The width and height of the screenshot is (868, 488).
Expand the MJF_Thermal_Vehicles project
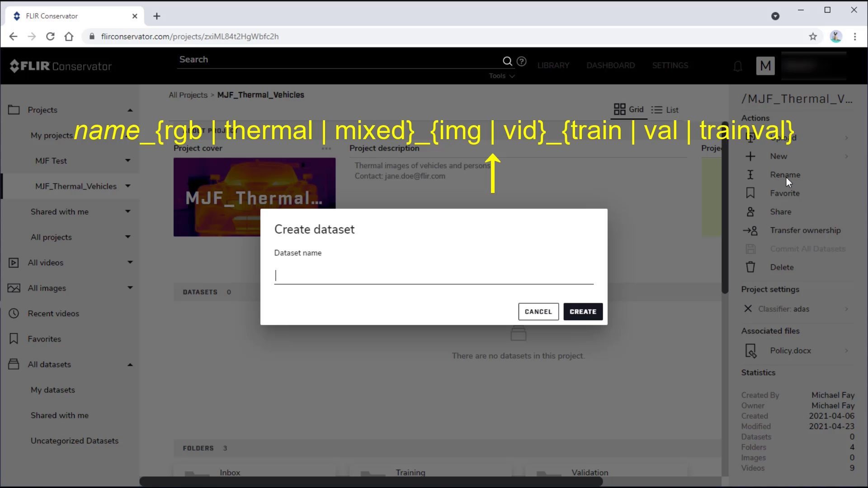[127, 186]
